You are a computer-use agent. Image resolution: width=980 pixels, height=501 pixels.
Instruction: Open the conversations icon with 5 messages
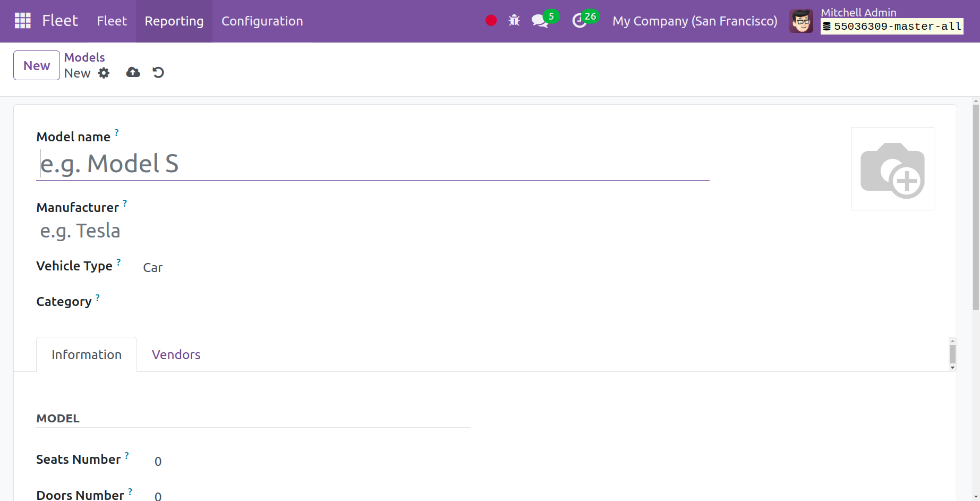544,20
